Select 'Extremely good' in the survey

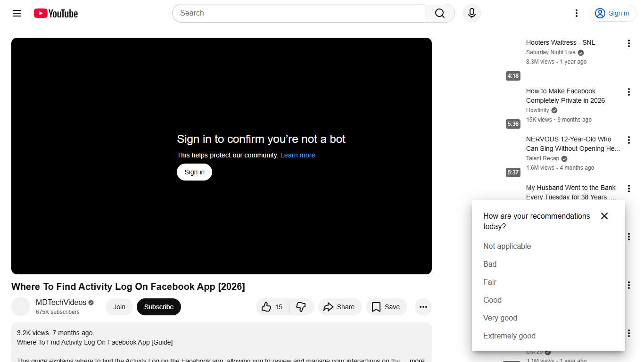[509, 336]
